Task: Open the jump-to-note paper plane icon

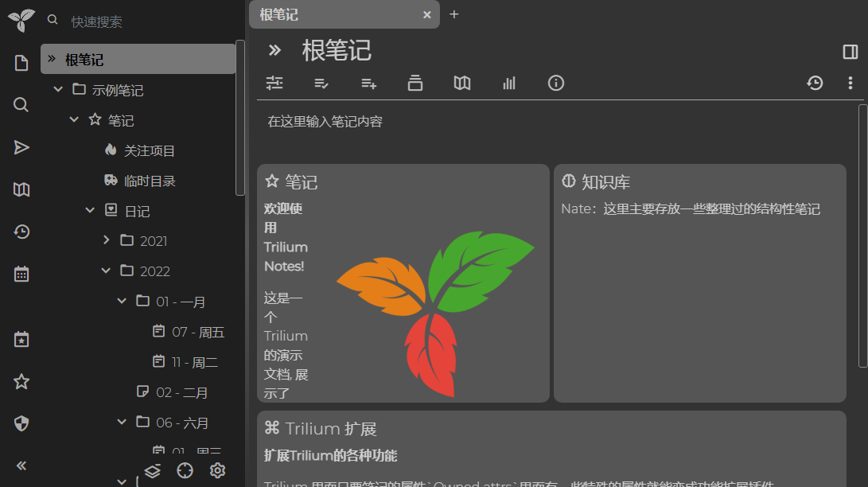Action: [x=21, y=147]
